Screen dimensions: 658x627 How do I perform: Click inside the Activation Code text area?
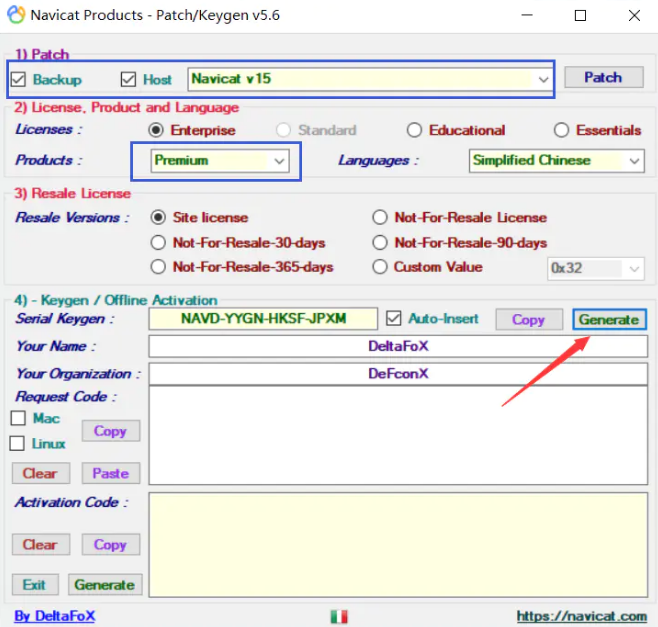point(398,545)
